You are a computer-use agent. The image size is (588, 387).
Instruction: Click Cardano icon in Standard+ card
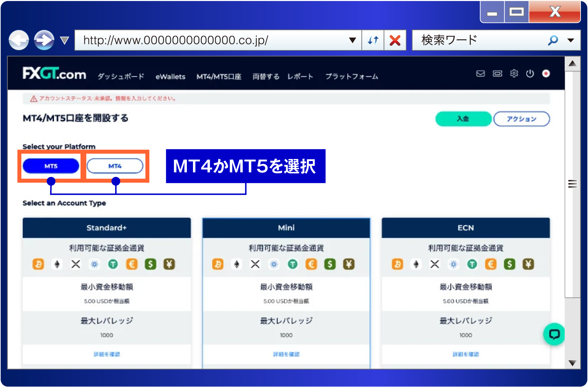(x=95, y=264)
